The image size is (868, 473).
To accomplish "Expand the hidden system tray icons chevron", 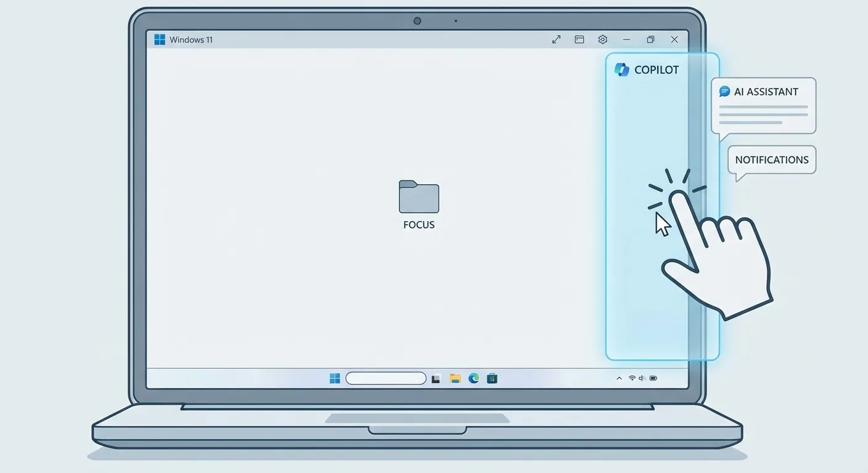I will [x=619, y=378].
